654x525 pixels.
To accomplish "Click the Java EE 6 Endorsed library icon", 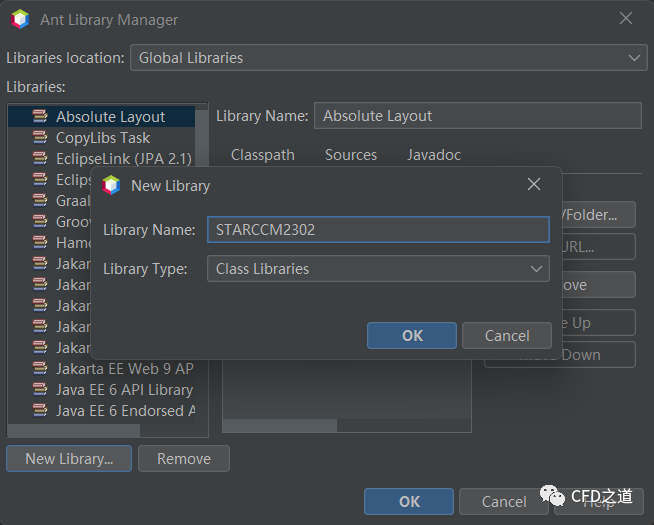I will point(40,410).
